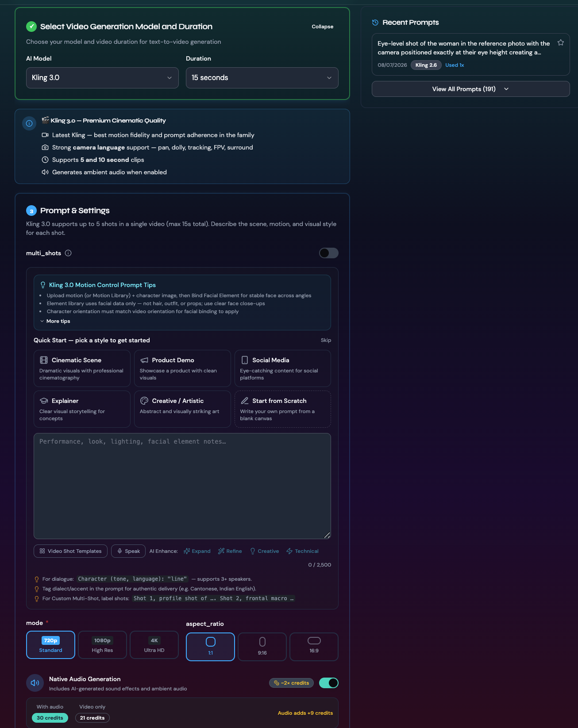Choose Start from Scratch blank canvas

[283, 409]
